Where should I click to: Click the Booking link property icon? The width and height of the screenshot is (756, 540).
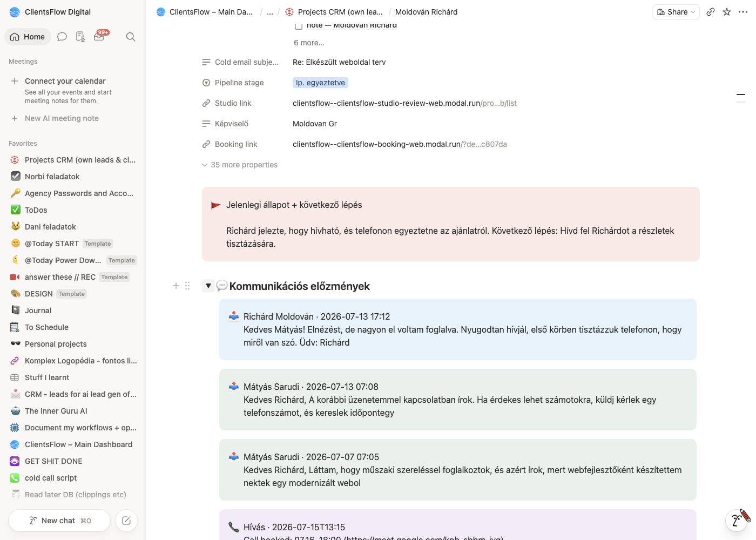[206, 144]
